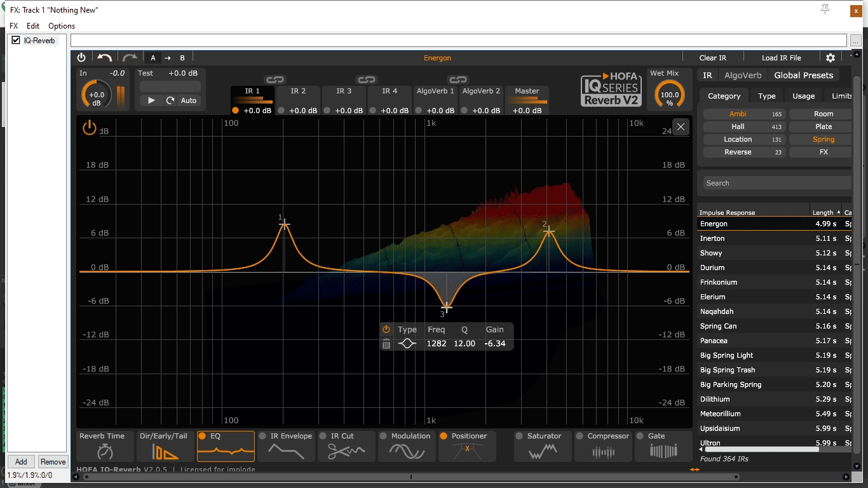Select the Dilithium impulse response

[774, 399]
